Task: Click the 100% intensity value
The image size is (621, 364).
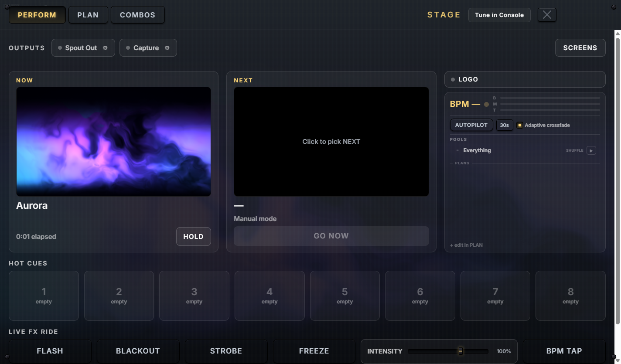Action: point(504,351)
